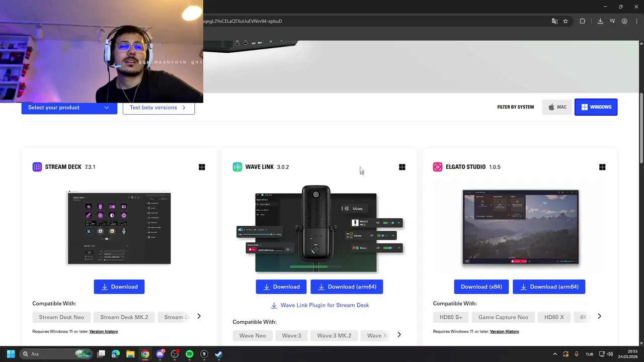The width and height of the screenshot is (644, 362).
Task: Download Stream Deck 7.3.1
Action: pos(119,287)
